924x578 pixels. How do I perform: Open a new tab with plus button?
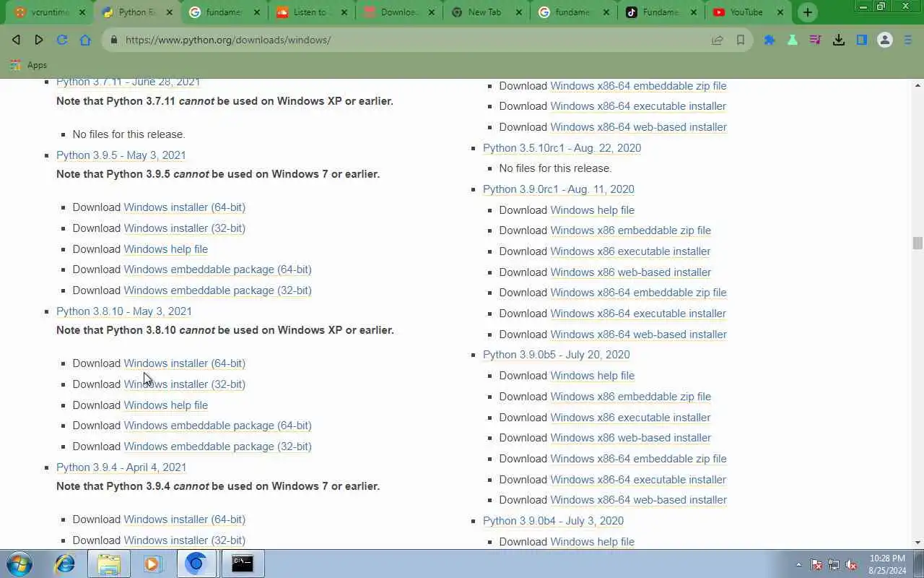pyautogui.click(x=808, y=12)
